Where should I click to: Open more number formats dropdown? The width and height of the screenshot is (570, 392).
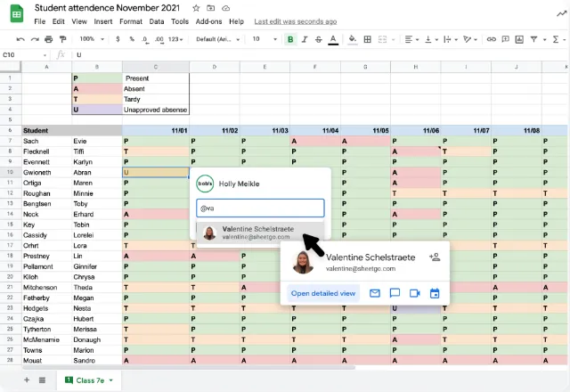pyautogui.click(x=175, y=39)
